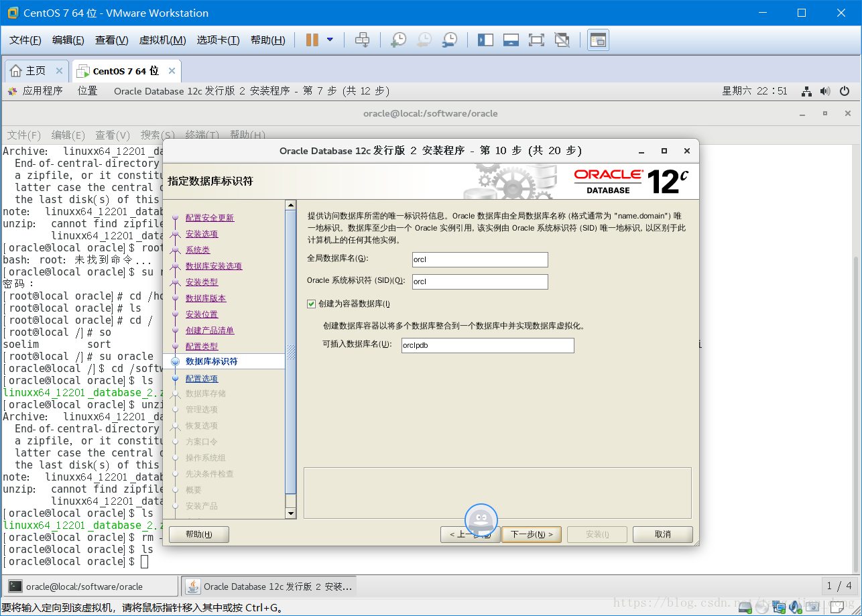
Task: Go to the 配置安全更新 step
Action: click(x=210, y=218)
